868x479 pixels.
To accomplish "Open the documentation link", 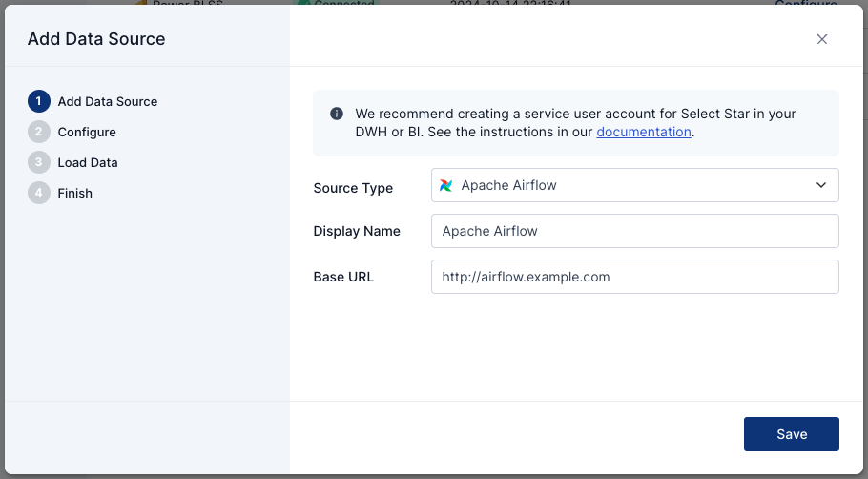I will click(644, 132).
